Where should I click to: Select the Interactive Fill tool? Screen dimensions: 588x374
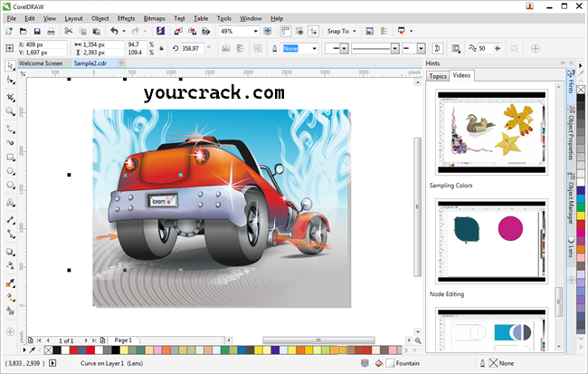pos(10,297)
